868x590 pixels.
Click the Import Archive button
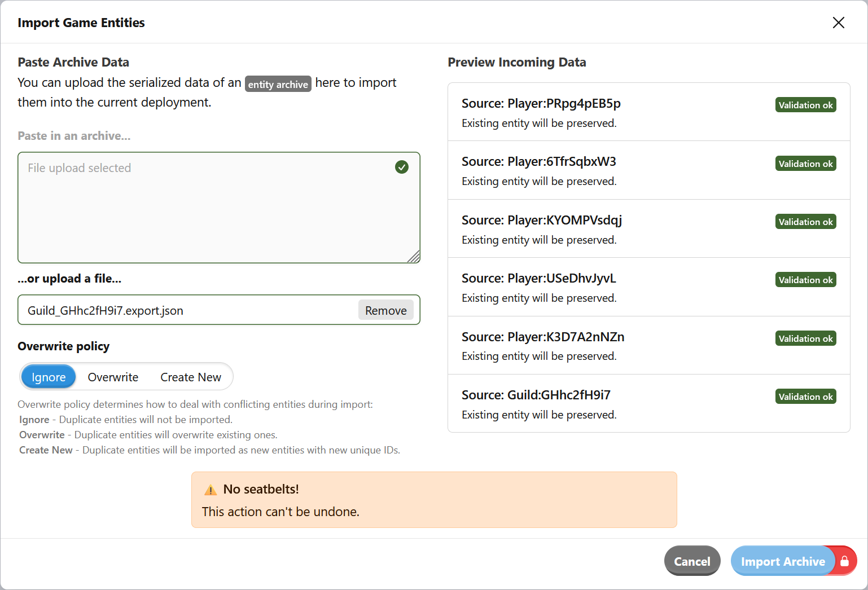(x=783, y=561)
